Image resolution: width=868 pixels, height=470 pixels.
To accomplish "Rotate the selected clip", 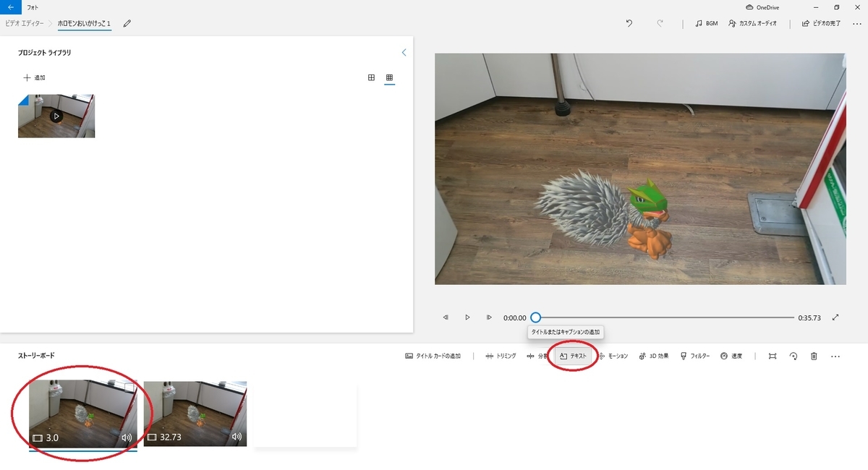I will point(793,356).
